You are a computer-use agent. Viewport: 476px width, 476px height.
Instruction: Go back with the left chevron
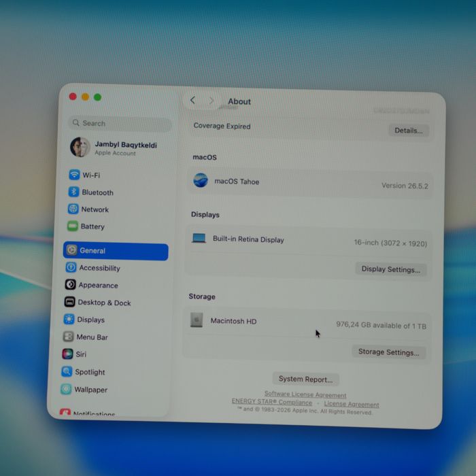(x=192, y=100)
